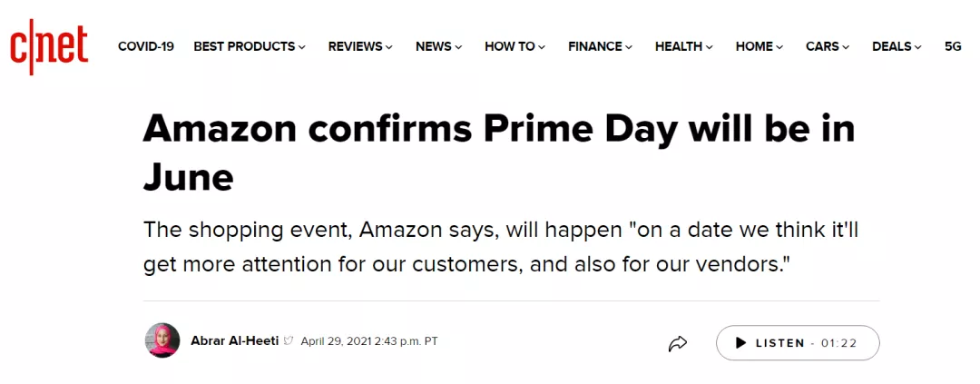Open Abrar Al-Heeti's author avatar
Viewport: 980px width, 384px height.
163,340
